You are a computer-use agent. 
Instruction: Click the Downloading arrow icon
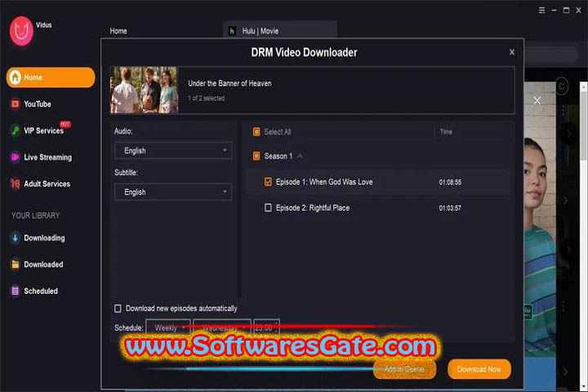15,238
